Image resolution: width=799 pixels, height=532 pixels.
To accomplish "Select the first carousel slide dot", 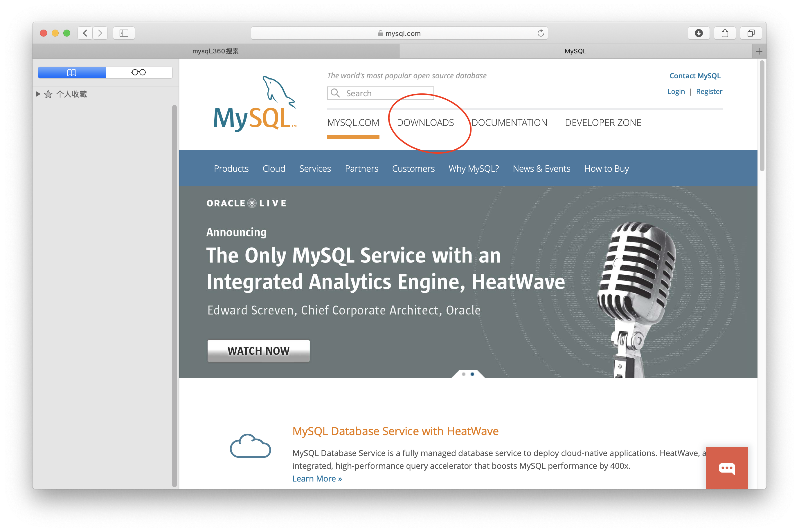I will click(463, 374).
